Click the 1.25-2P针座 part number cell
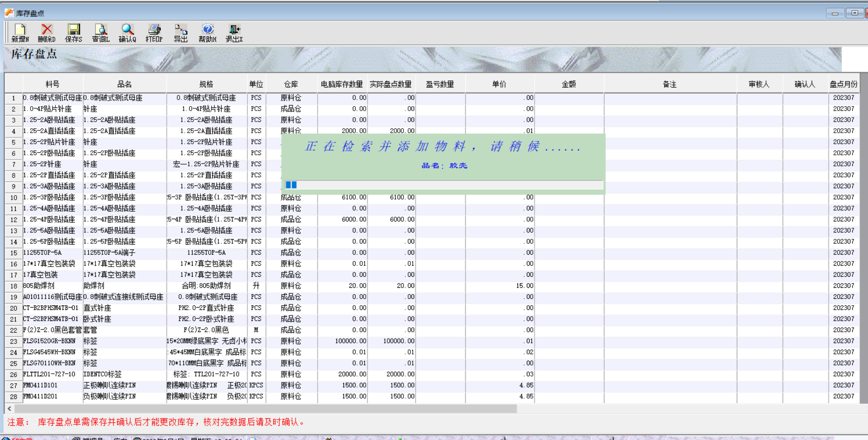868x440 pixels. 53,164
